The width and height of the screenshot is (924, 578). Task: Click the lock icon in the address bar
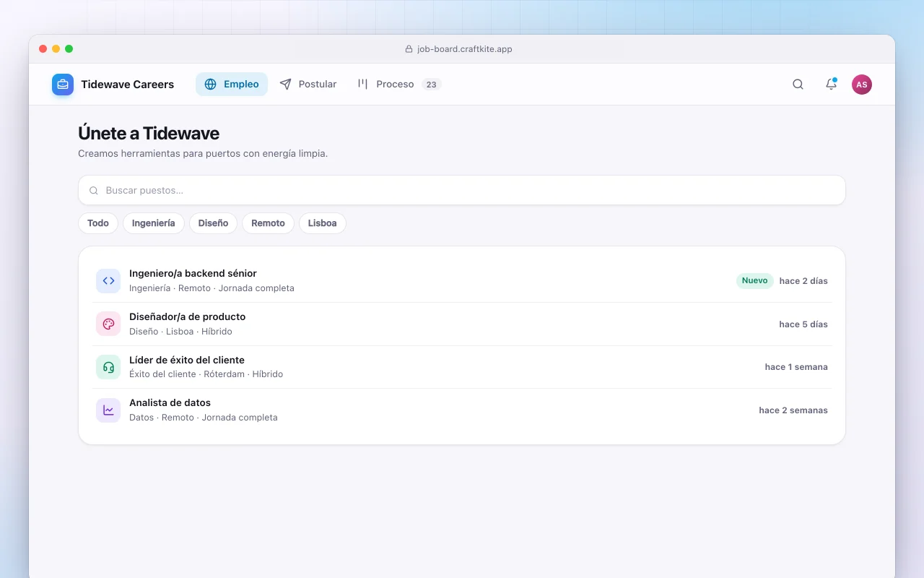click(409, 49)
